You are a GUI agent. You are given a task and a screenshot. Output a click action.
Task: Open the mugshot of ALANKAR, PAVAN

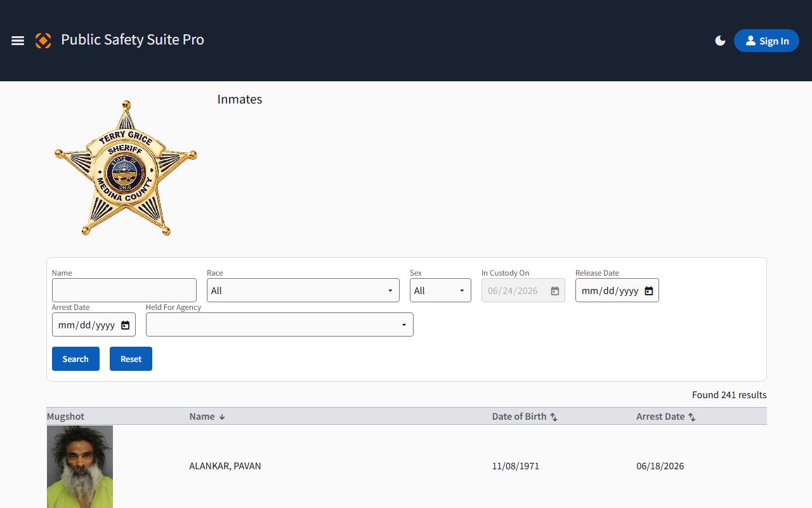click(x=80, y=467)
